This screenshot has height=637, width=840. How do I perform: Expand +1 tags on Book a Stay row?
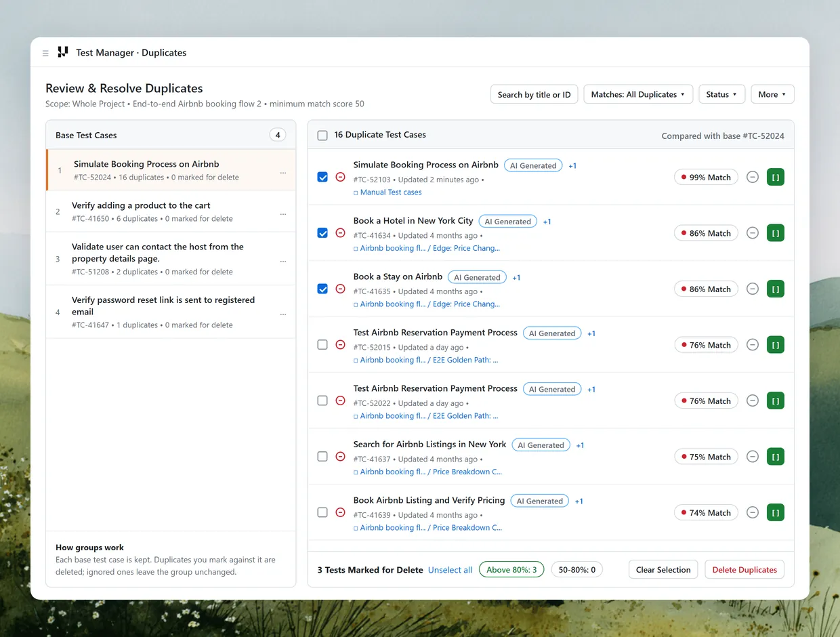click(x=516, y=277)
